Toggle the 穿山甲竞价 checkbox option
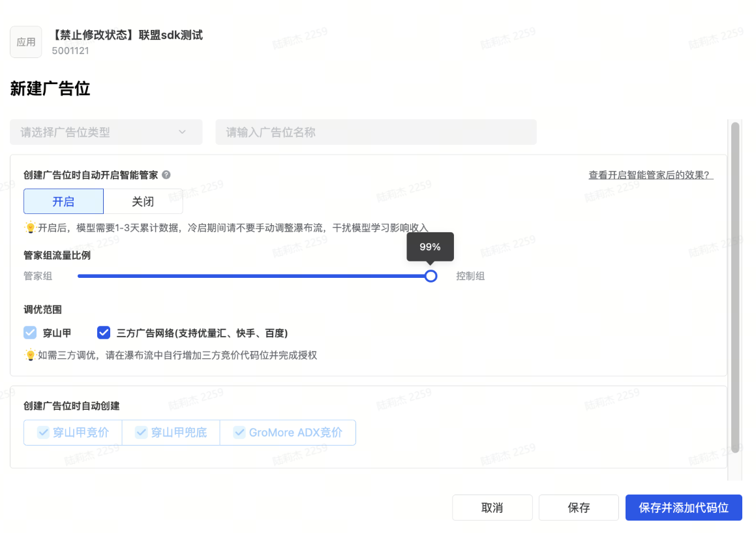756x533 pixels. tap(72, 433)
